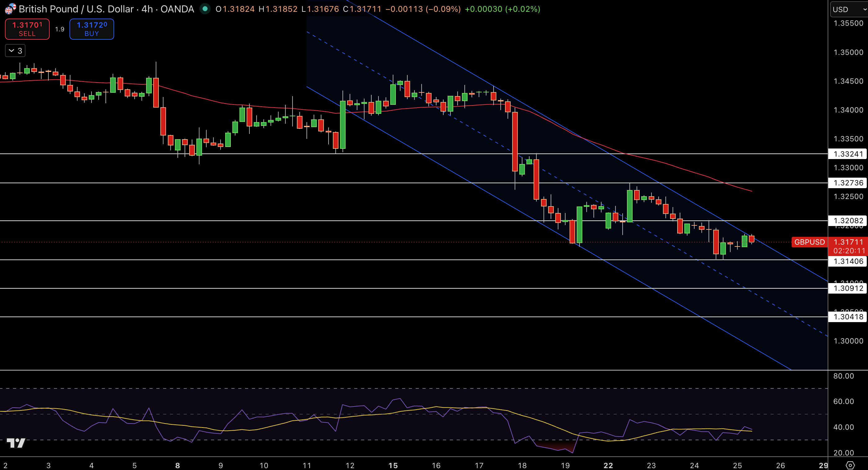This screenshot has width=868, height=470.
Task: Click the 02:20:11 candle countdown timer
Action: coord(849,251)
